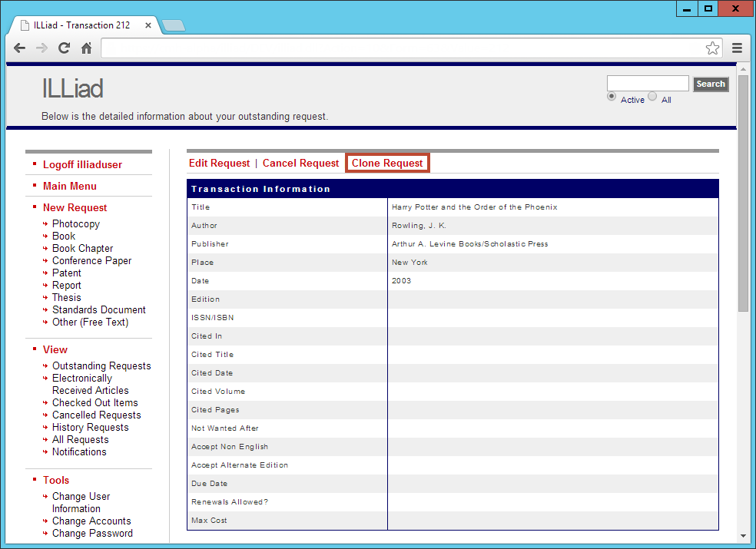Select the All radio button
This screenshot has width=756, height=549.
click(653, 98)
